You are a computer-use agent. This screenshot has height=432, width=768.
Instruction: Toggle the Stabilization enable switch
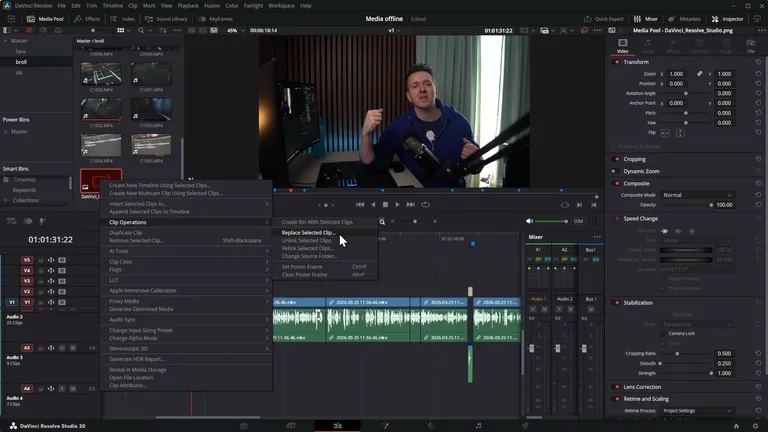point(617,303)
